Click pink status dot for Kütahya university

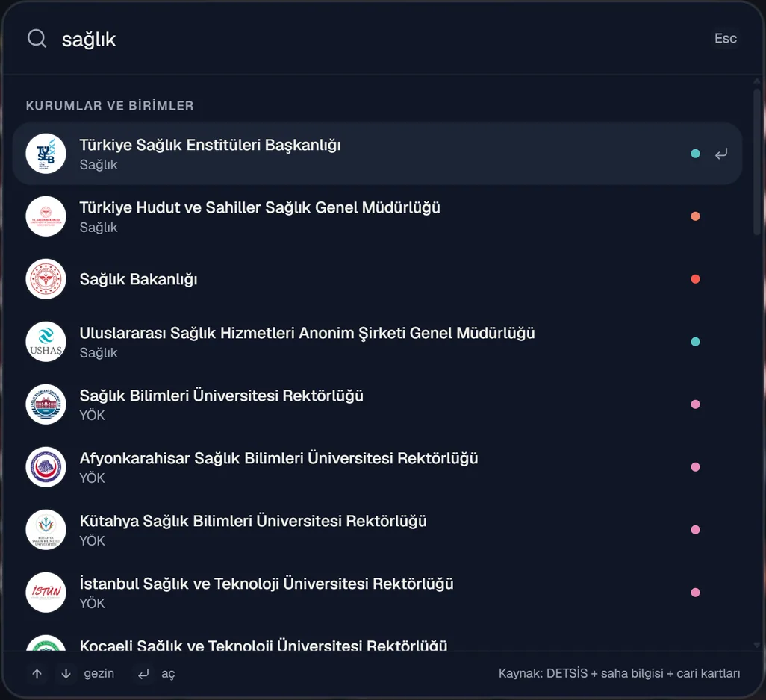[695, 530]
